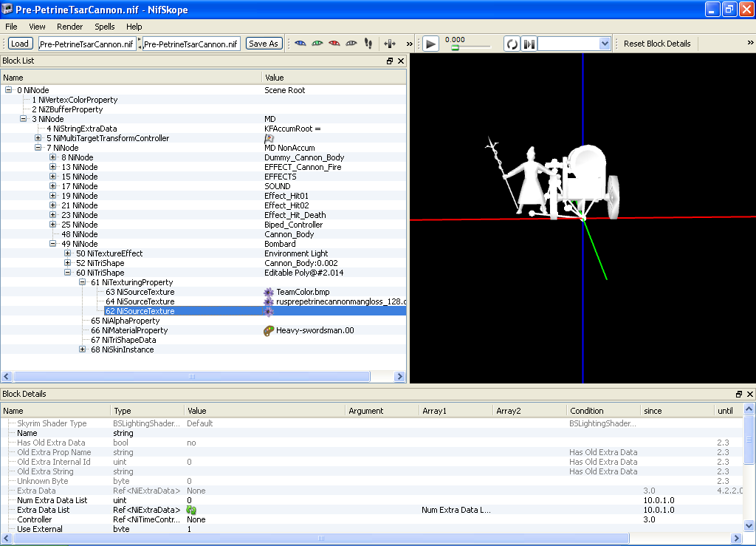The height and width of the screenshot is (546, 756).
Task: Click the save file path field
Action: coord(191,44)
